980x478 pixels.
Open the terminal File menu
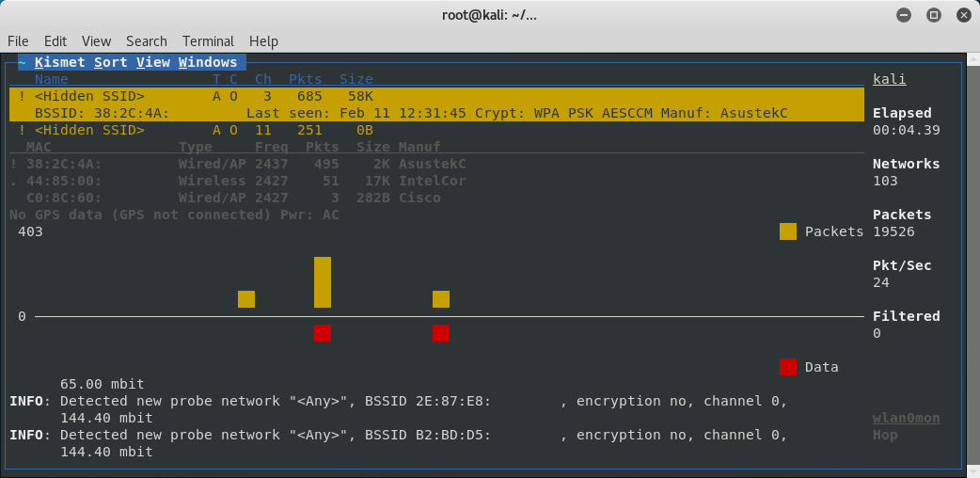click(x=18, y=41)
